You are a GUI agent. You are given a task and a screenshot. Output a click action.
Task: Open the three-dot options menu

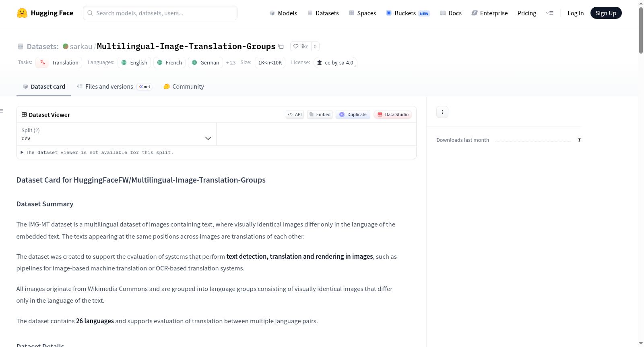[x=442, y=112]
